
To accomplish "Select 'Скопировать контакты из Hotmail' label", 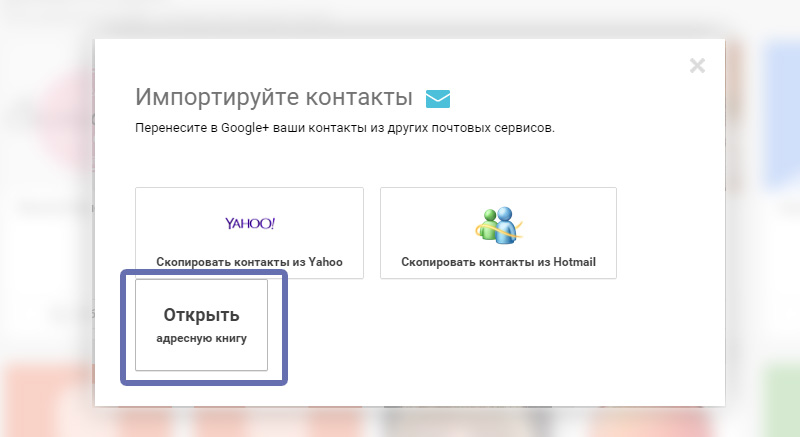I will [498, 262].
